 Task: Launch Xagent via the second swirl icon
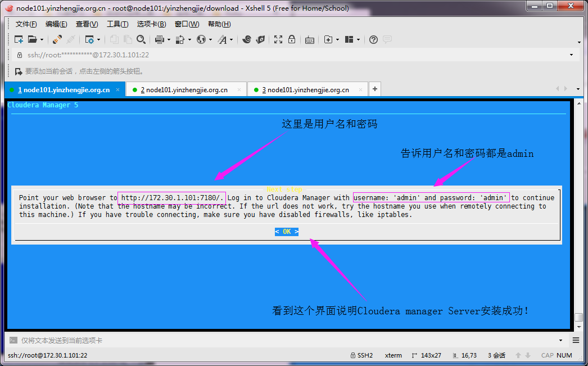(x=260, y=39)
